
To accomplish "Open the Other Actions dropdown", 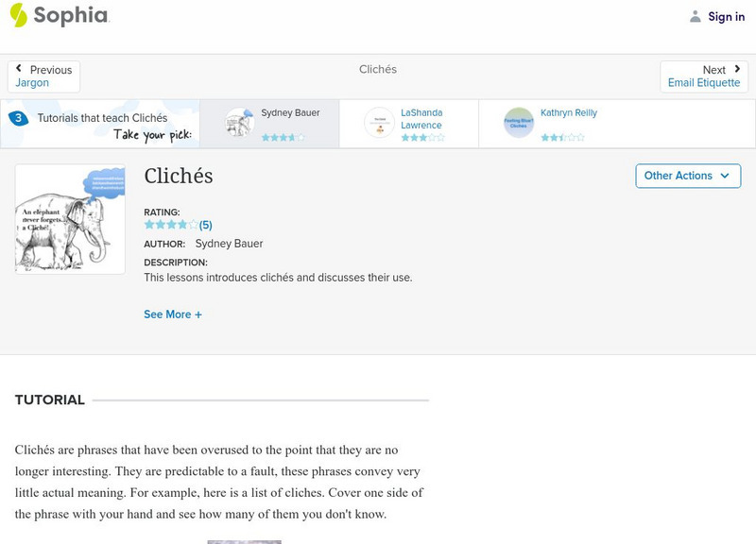I will point(687,176).
